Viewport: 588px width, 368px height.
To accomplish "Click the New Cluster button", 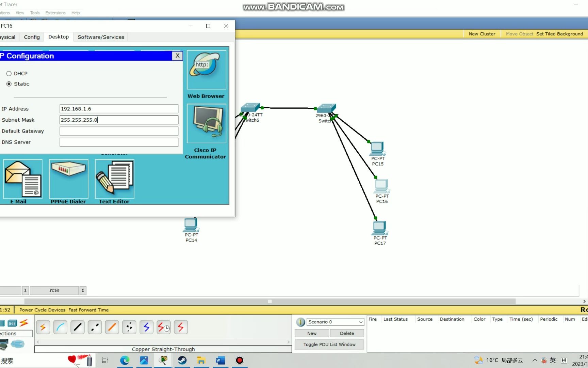I will click(482, 34).
